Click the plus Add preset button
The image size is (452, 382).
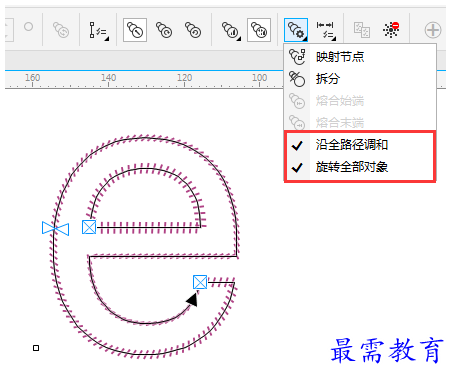point(433,30)
